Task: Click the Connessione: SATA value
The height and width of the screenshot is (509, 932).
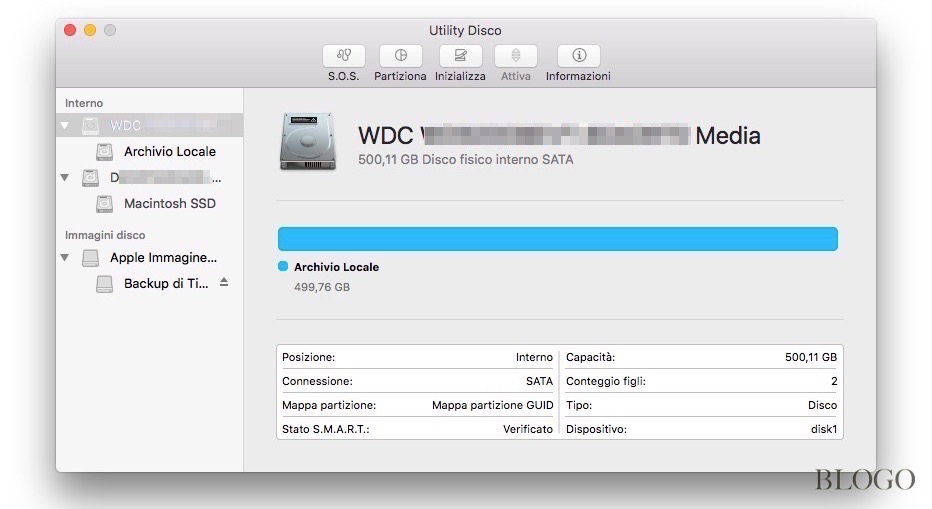Action: [539, 381]
